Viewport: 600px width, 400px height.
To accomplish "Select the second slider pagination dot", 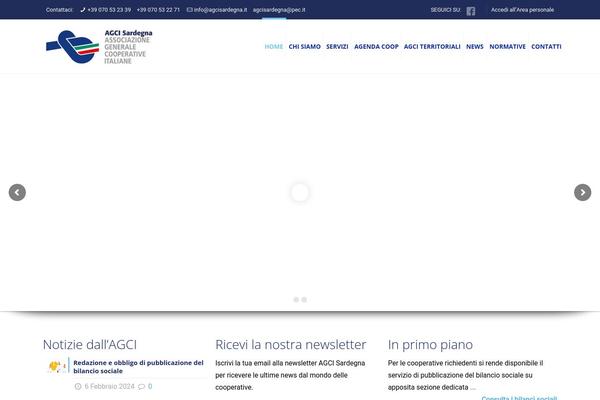I will click(304, 299).
